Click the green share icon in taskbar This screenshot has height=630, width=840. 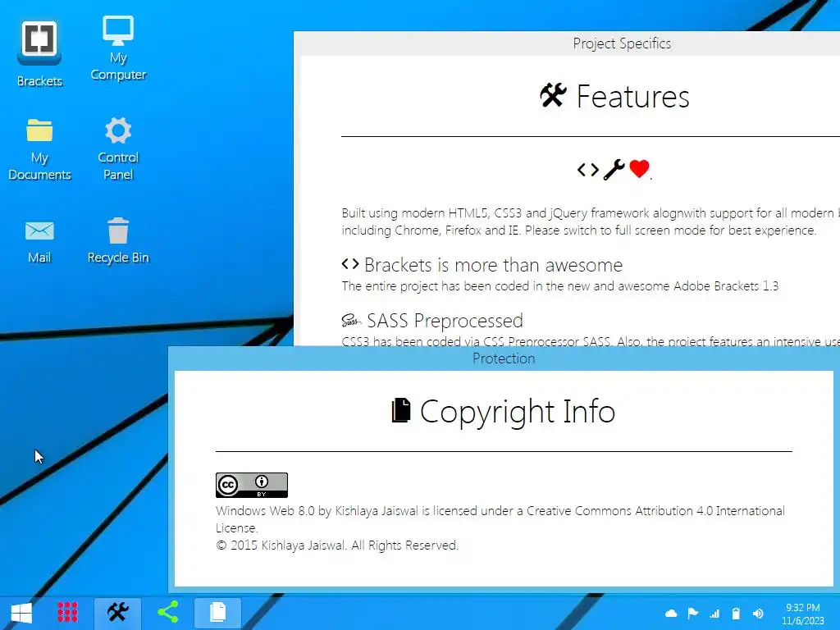167,612
